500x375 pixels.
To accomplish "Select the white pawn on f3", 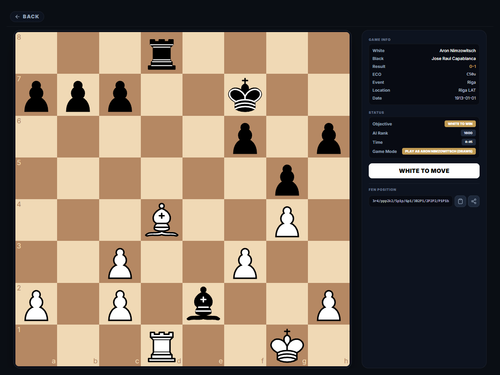I will pos(245,263).
